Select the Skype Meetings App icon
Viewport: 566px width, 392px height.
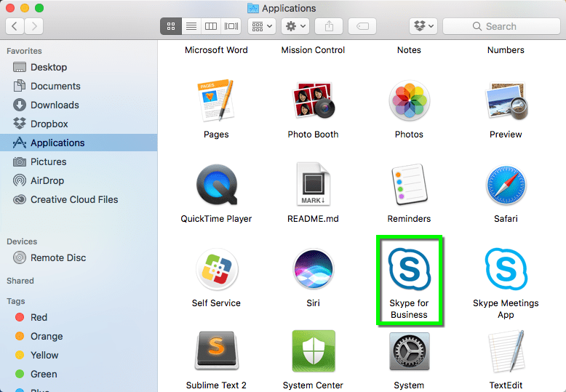coord(506,269)
